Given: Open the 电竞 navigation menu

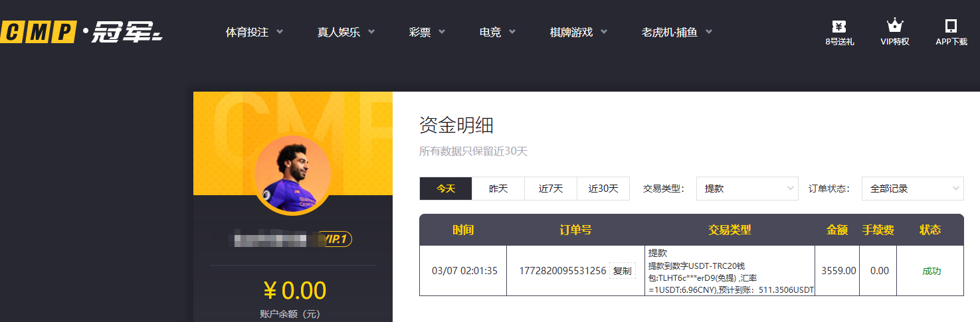Looking at the screenshot, I should pos(497,32).
